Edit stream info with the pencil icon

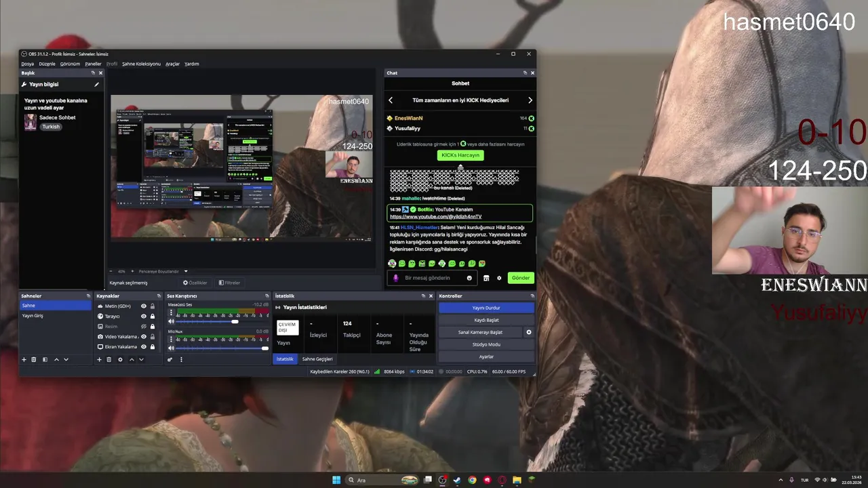tap(96, 85)
